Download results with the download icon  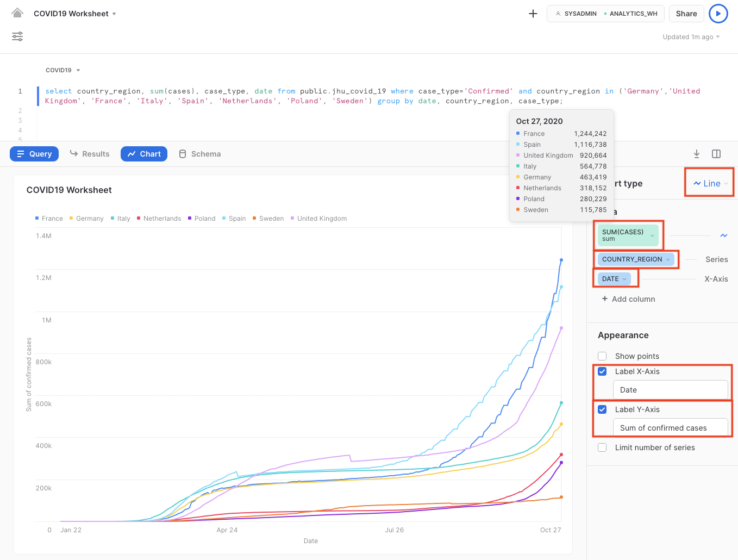click(x=696, y=154)
